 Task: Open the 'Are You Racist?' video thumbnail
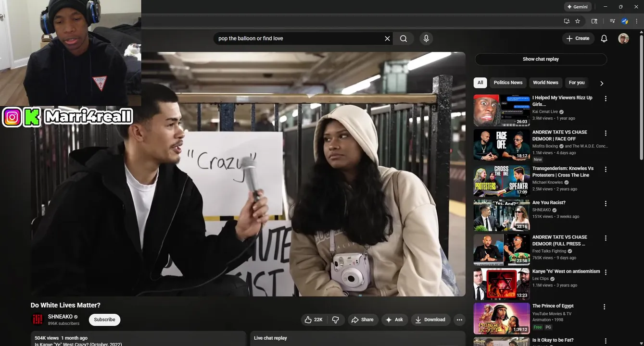502,215
